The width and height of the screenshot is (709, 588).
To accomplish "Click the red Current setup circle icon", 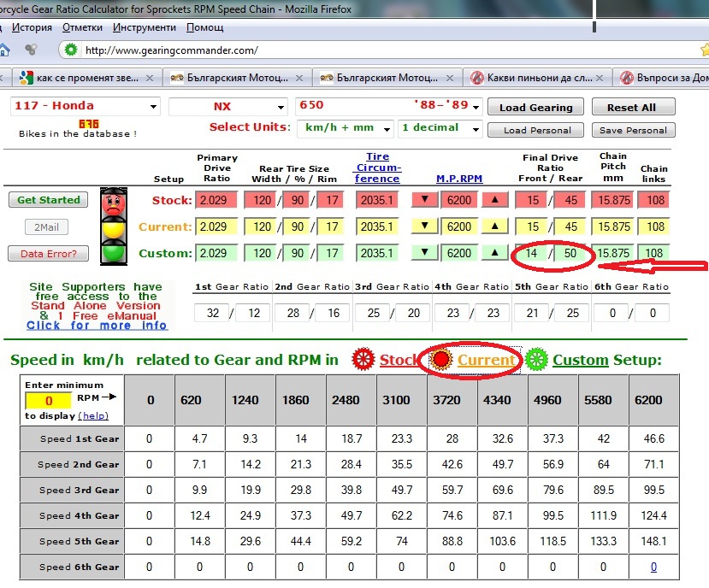I will (442, 360).
